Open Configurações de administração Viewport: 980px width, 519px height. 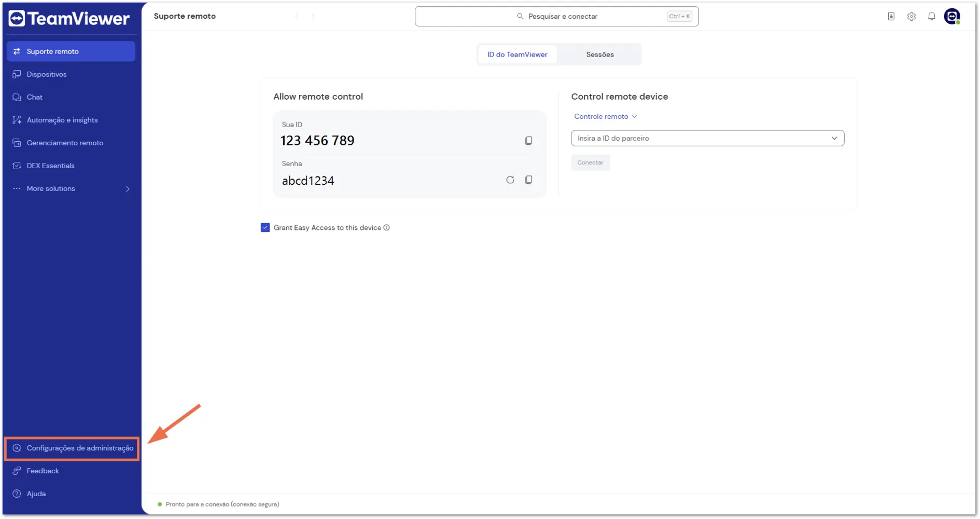[72, 448]
